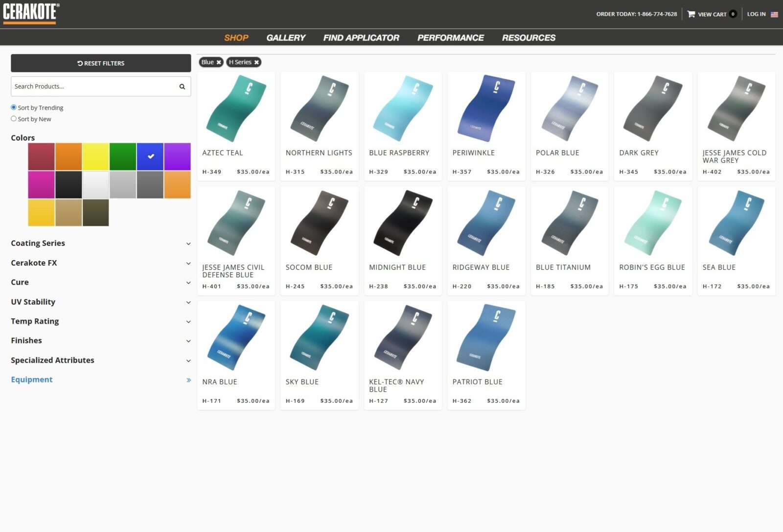The width and height of the screenshot is (783, 532).
Task: Expand the Coating Series filter
Action: point(101,244)
